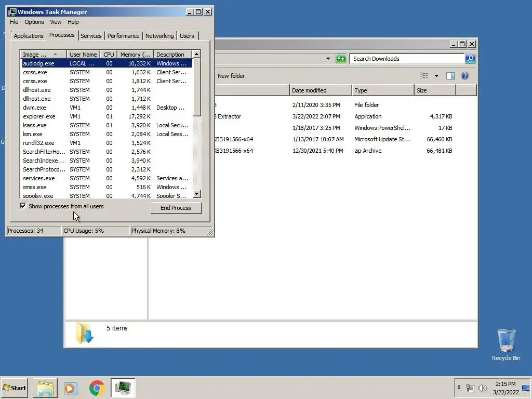Image resolution: width=532 pixels, height=399 pixels.
Task: Click the End Process button
Action: coord(176,208)
